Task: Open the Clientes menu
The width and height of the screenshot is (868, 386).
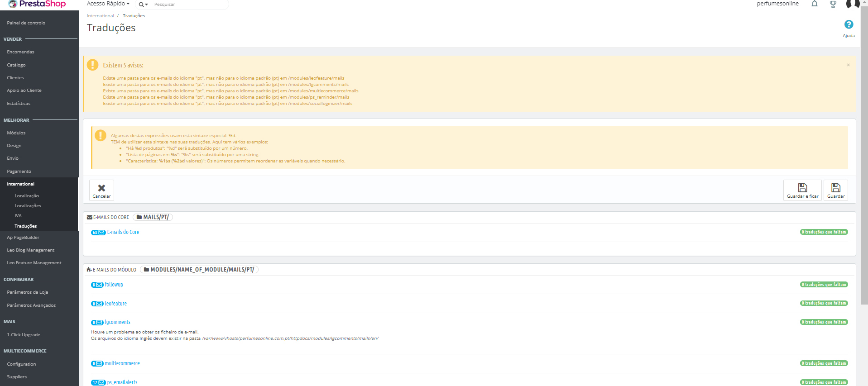Action: 15,78
